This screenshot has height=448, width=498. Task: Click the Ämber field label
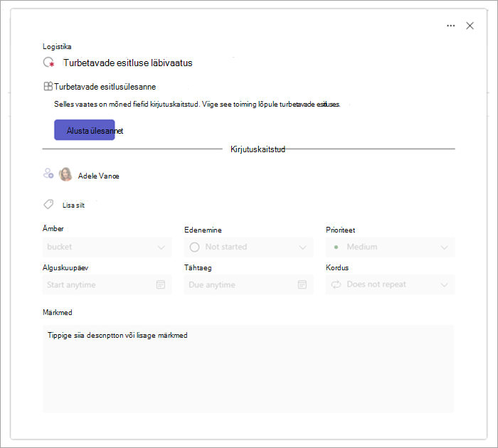coord(53,228)
